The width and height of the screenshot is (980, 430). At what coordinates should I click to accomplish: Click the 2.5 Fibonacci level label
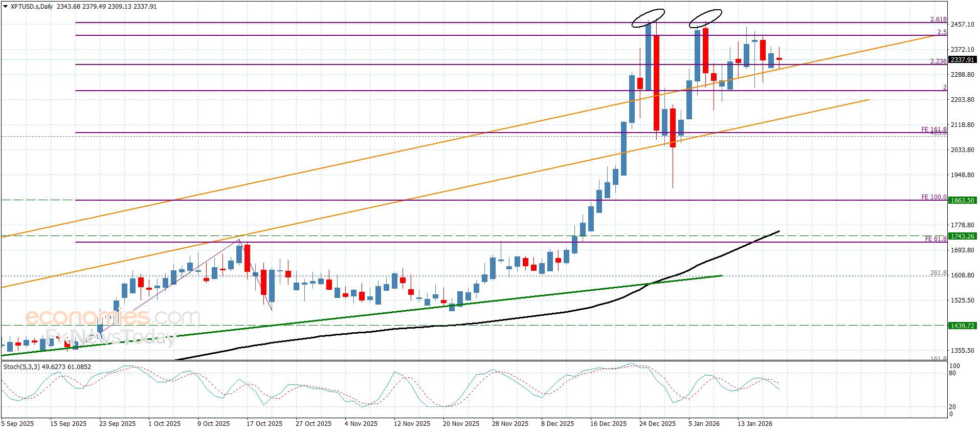(x=942, y=32)
